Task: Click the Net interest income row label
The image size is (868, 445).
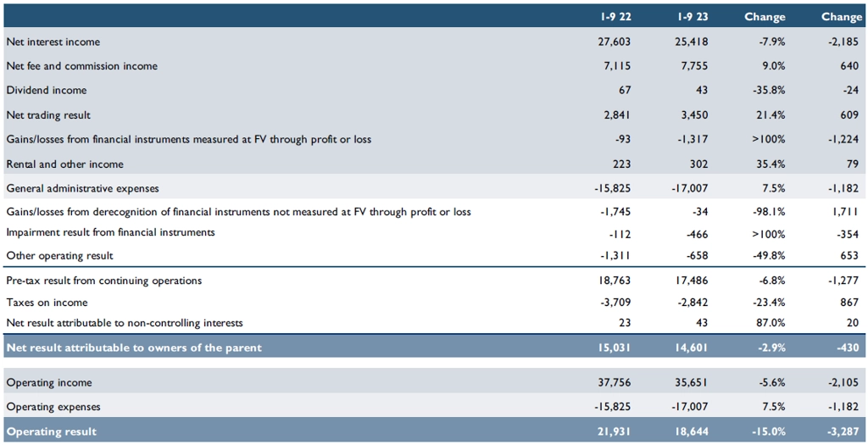Action: click(x=53, y=42)
